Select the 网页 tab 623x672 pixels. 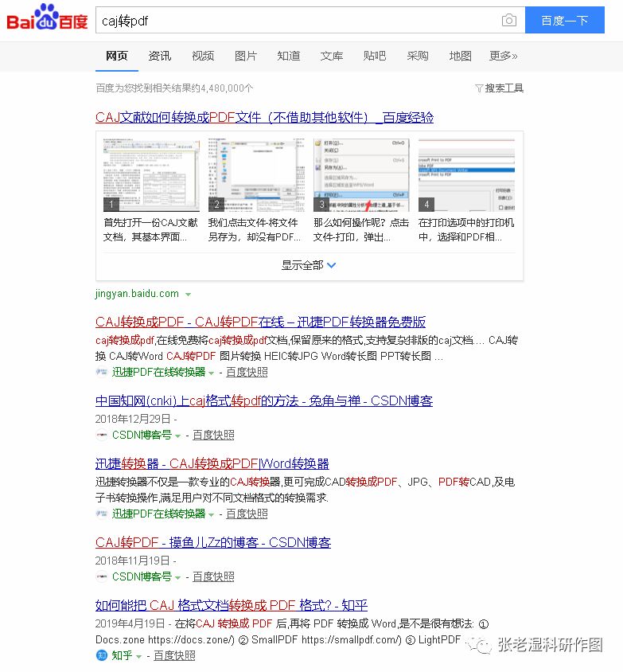pyautogui.click(x=116, y=56)
